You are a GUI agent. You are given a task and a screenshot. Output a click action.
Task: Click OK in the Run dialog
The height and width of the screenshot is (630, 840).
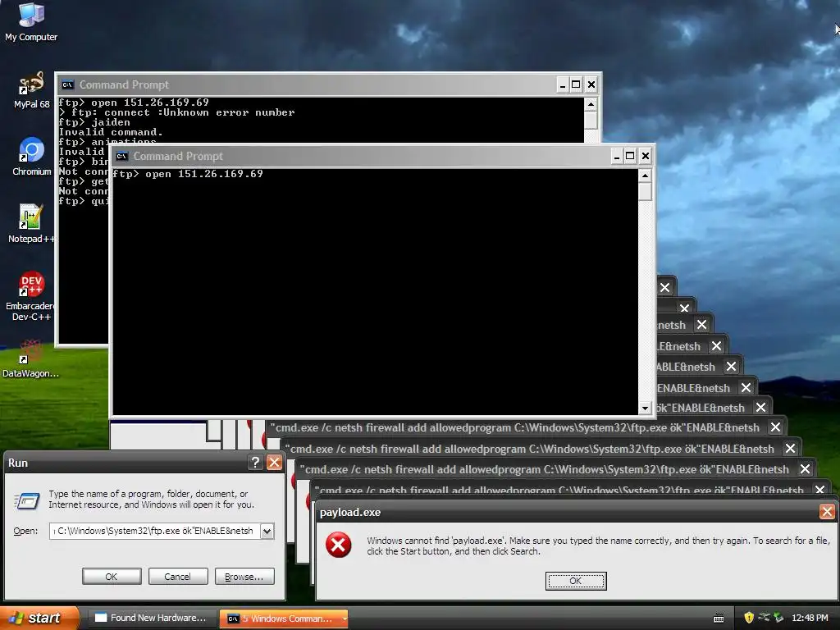point(112,577)
